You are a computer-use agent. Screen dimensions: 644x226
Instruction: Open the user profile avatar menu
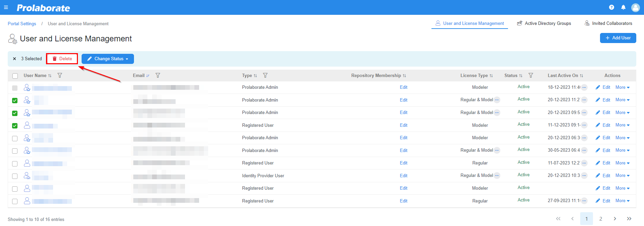(x=635, y=7)
